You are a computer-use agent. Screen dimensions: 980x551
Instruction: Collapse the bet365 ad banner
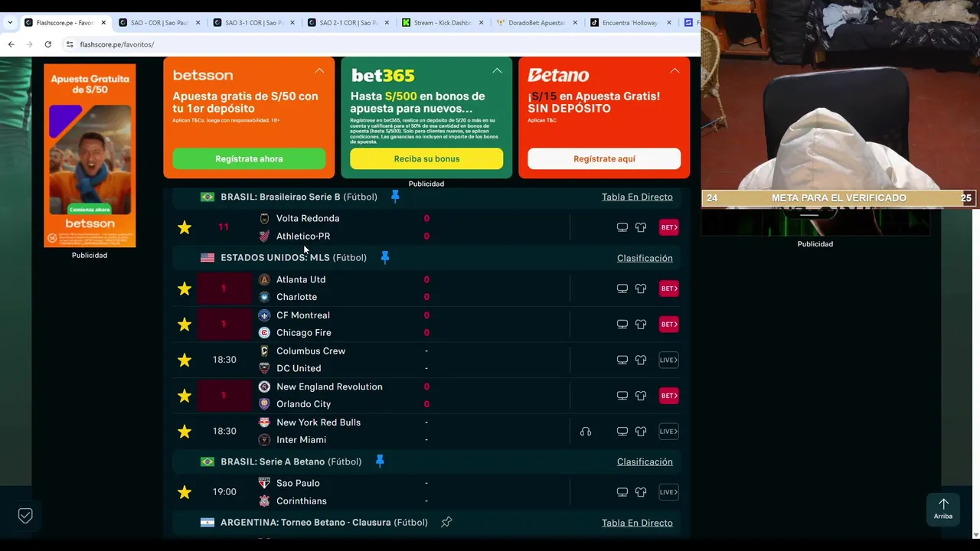[497, 70]
